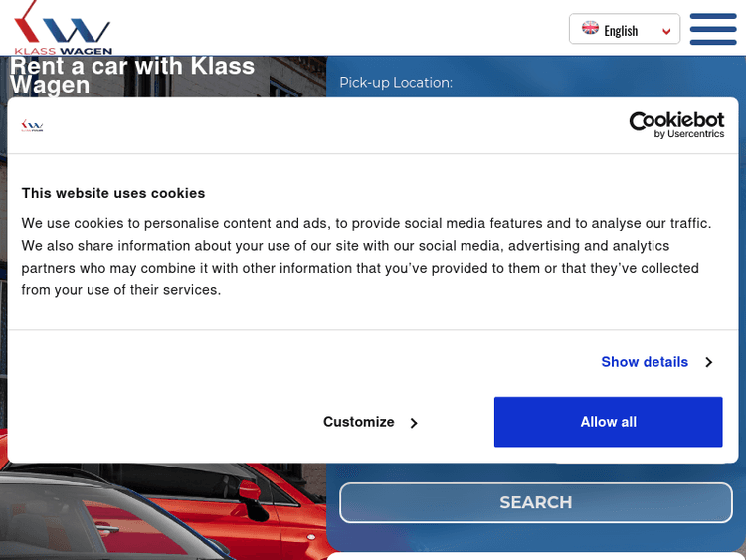Click the Cookiebot by Usercentrics logo
The image size is (746, 560).
pos(676,125)
